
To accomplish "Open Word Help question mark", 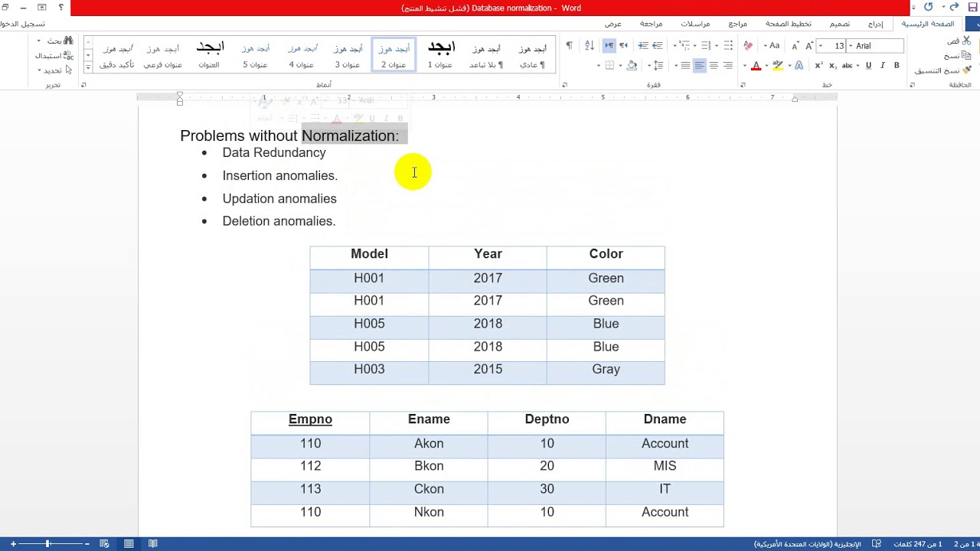I will [x=61, y=8].
